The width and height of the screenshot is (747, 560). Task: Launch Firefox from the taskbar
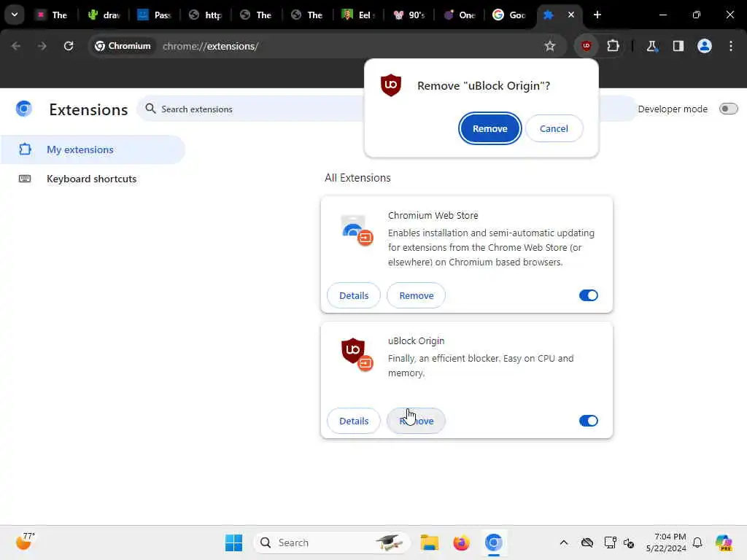click(x=461, y=542)
